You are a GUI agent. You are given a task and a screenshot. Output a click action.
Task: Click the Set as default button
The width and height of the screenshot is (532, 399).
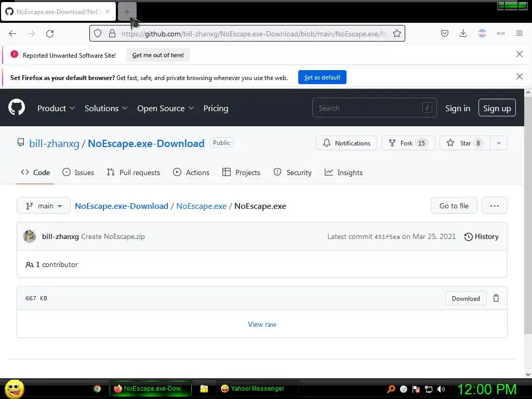pos(322,77)
